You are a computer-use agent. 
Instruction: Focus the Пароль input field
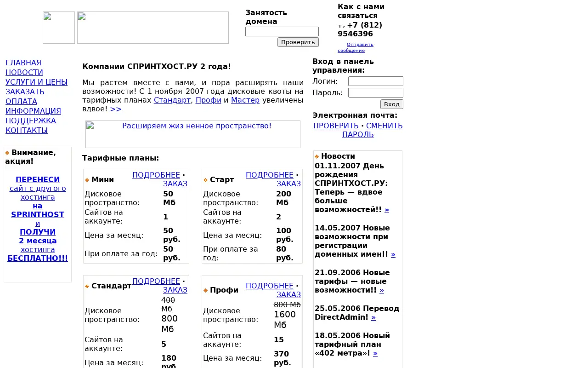(376, 92)
